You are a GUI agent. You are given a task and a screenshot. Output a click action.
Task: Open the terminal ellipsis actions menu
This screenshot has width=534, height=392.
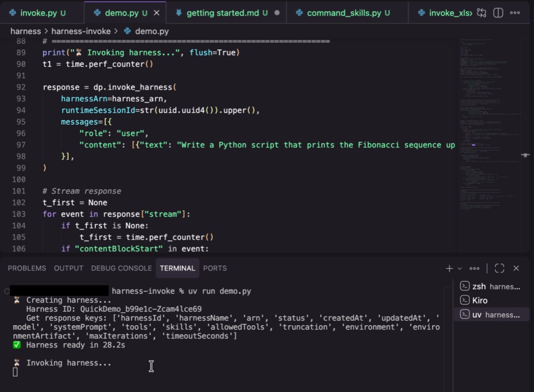click(474, 268)
